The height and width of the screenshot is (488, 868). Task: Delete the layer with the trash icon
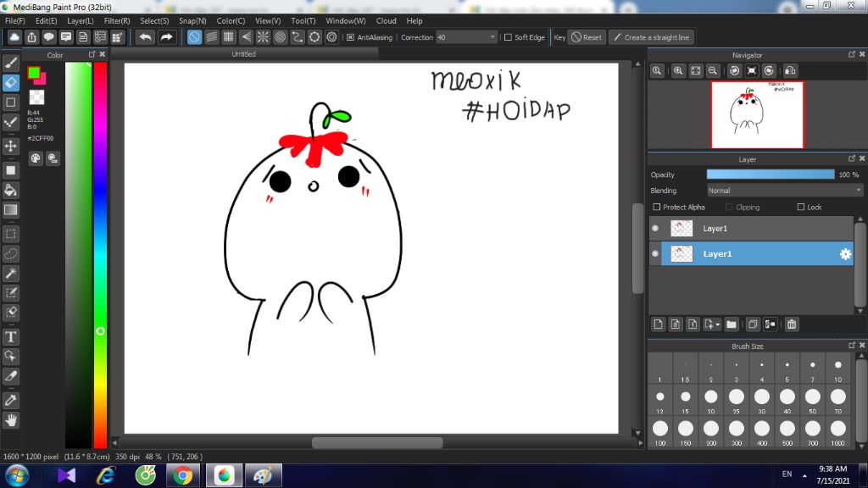tap(792, 324)
